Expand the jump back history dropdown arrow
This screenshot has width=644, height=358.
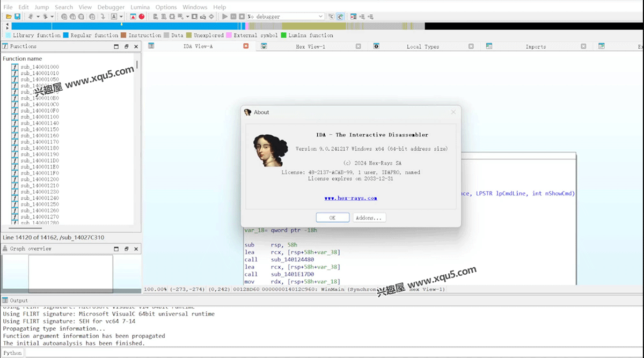[x=38, y=17]
